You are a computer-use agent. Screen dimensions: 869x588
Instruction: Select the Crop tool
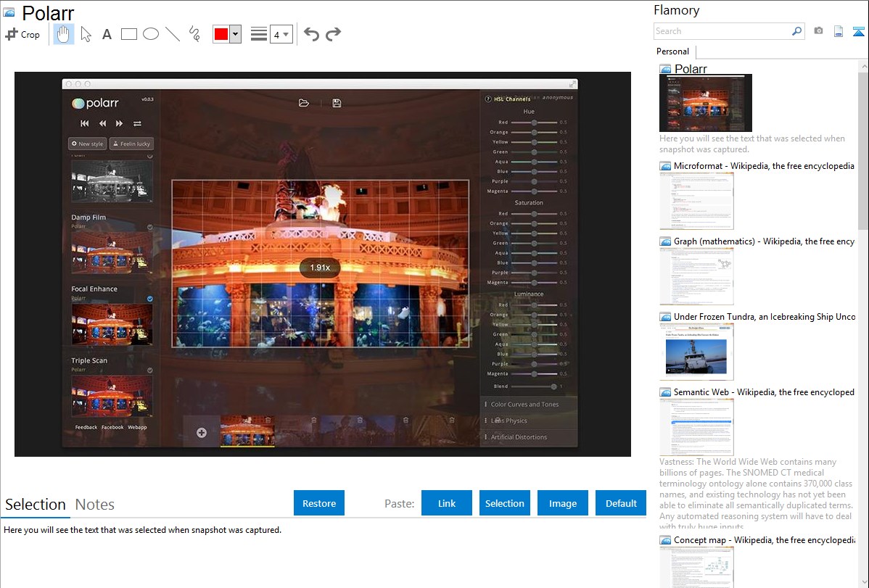tap(22, 34)
